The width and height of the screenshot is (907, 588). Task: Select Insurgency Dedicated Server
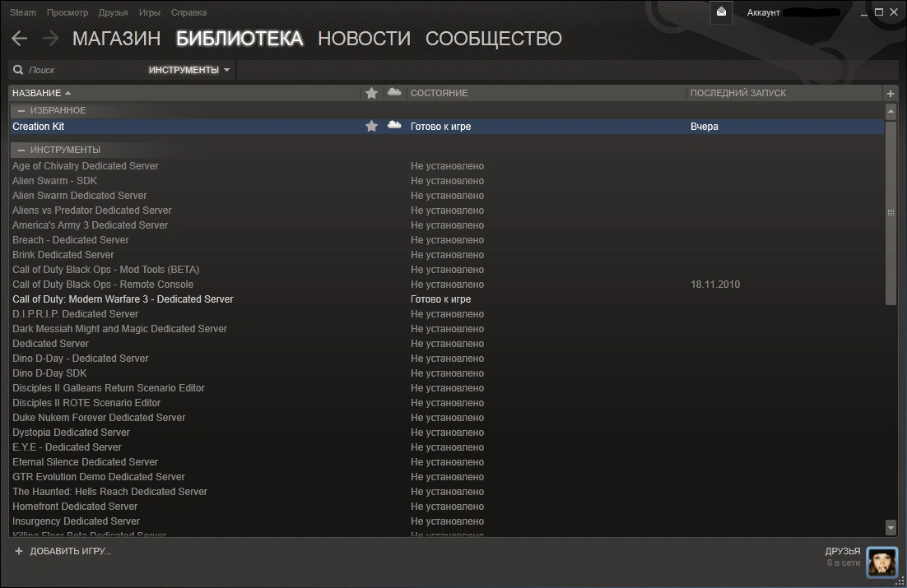[x=76, y=521]
